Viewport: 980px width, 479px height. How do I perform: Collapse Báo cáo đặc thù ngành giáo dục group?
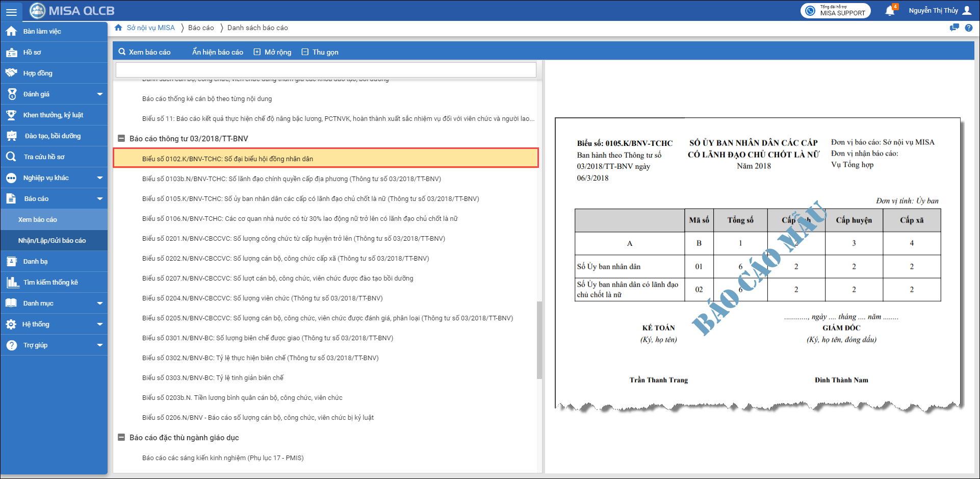coord(121,438)
